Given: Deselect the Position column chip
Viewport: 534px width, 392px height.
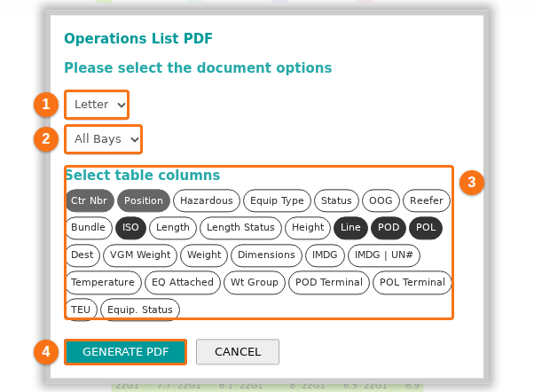Looking at the screenshot, I should point(144,200).
